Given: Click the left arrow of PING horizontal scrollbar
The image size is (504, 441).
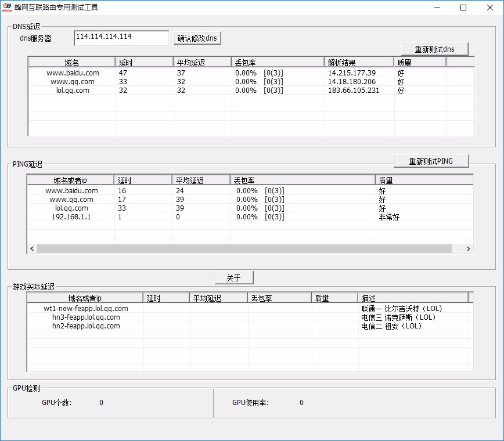Looking at the screenshot, I should pyautogui.click(x=32, y=248).
